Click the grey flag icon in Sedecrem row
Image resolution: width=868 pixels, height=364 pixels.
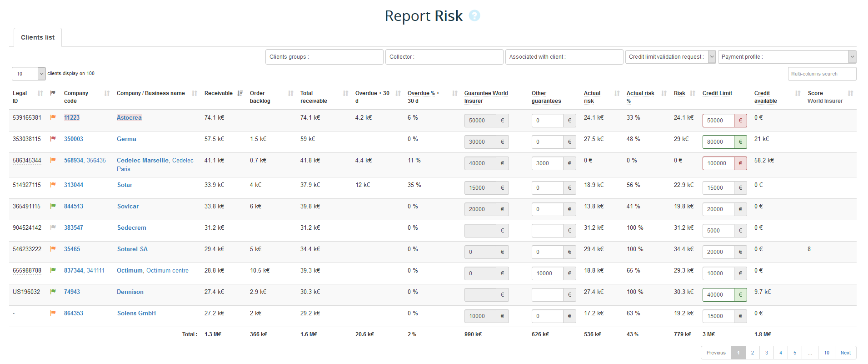point(53,227)
